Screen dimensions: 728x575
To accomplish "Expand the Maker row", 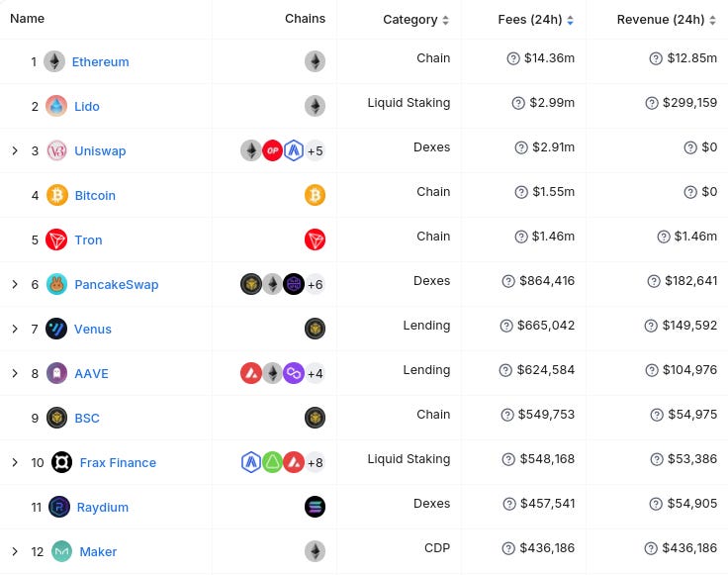I will click(x=15, y=552).
